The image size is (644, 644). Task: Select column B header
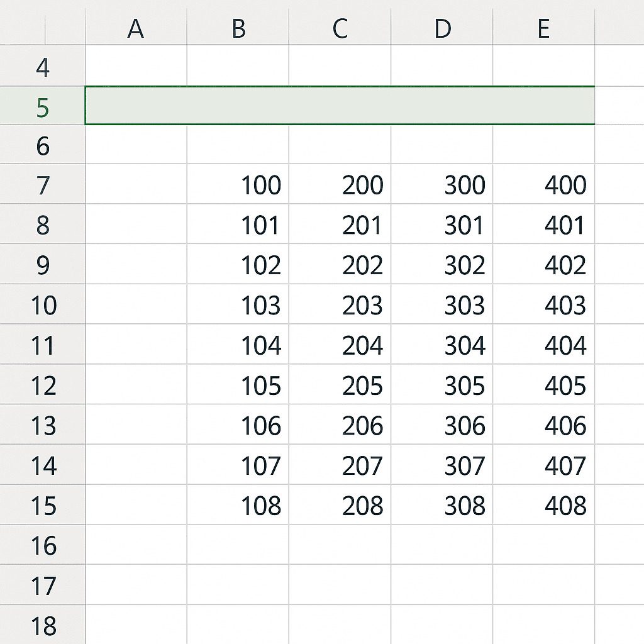238,28
